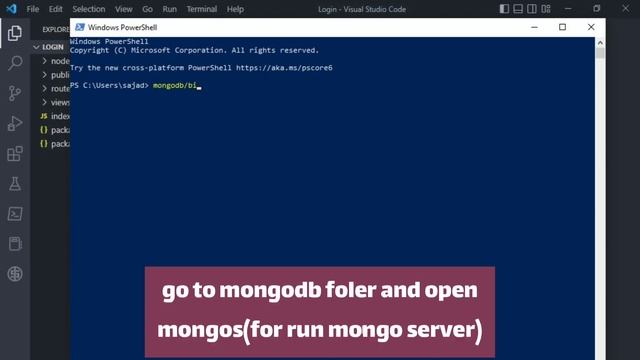This screenshot has height=360, width=640.
Task: Toggle secondary side bar layout icon
Action: click(x=532, y=9)
